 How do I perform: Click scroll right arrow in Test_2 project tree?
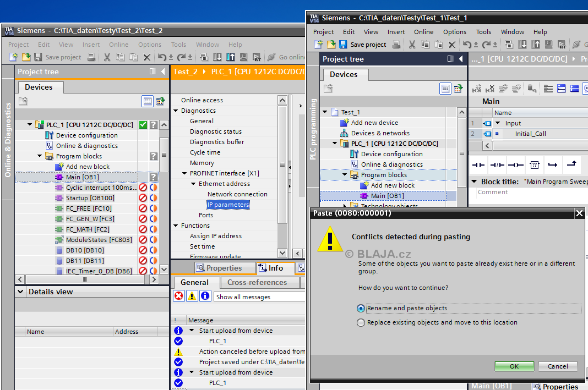click(x=154, y=279)
